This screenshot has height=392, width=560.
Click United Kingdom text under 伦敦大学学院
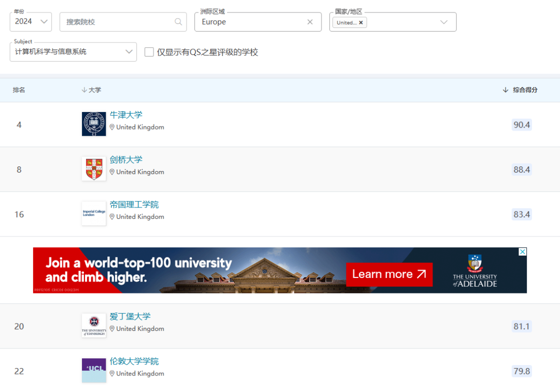pyautogui.click(x=140, y=373)
